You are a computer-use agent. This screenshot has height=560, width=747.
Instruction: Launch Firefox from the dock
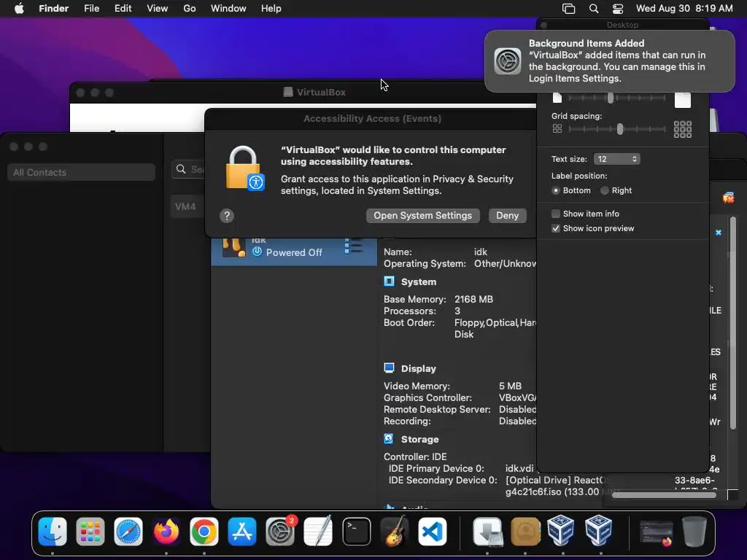click(166, 532)
